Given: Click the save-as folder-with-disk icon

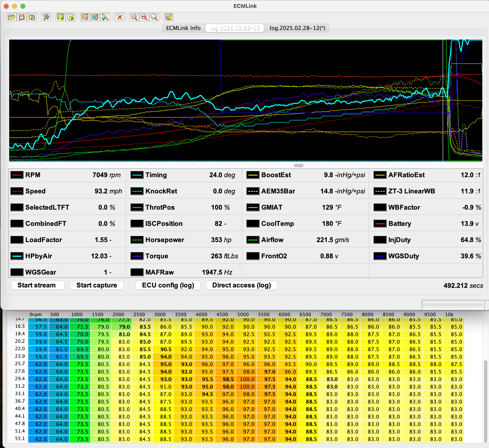Looking at the screenshot, I should pos(32,17).
